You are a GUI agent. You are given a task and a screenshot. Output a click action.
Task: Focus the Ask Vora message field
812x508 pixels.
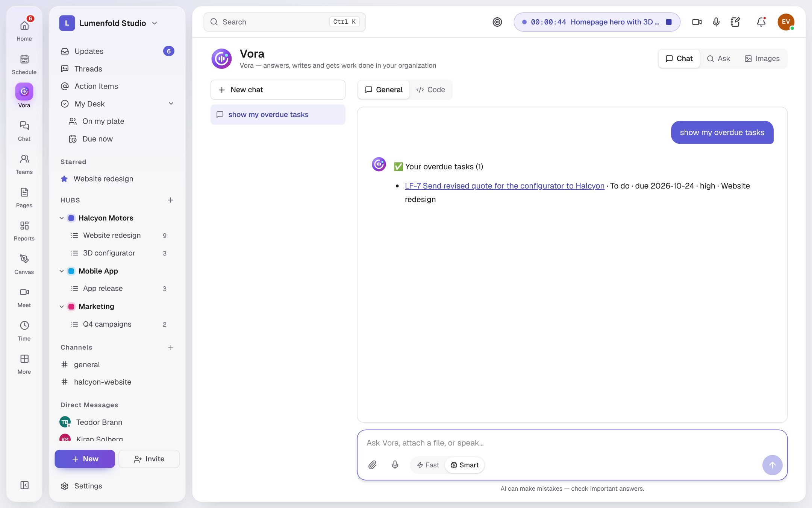pos(572,443)
